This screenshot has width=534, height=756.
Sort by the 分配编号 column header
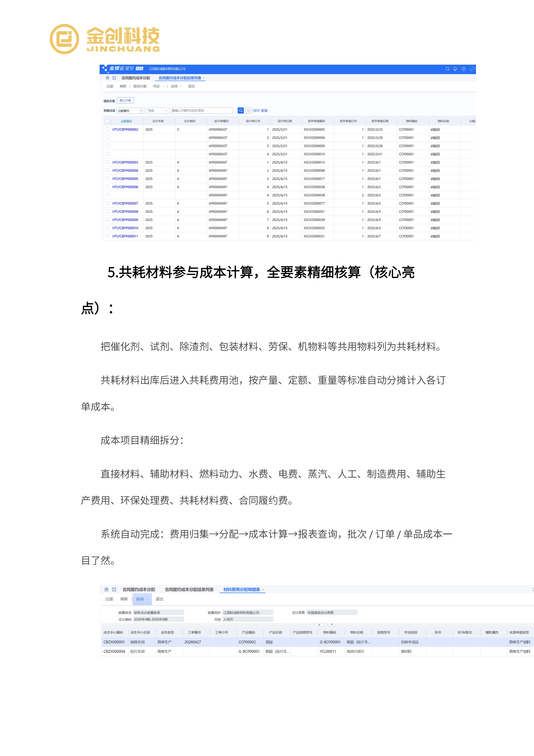point(126,121)
